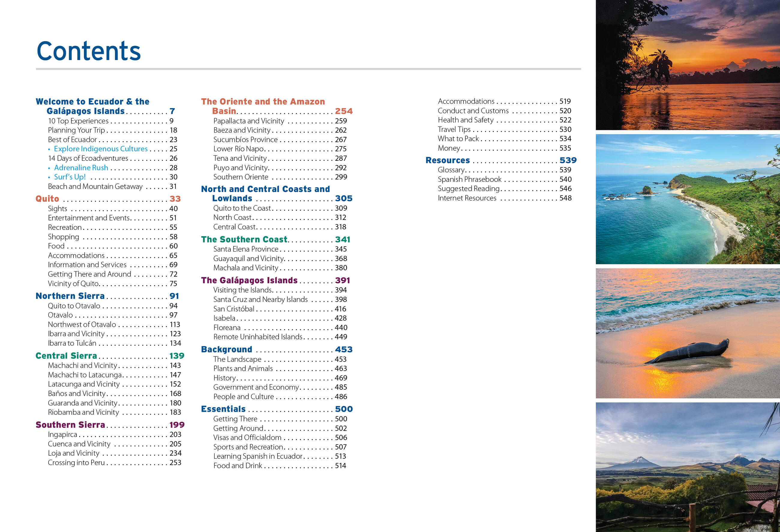Click The Galápagos Islands chapter heading

(249, 280)
